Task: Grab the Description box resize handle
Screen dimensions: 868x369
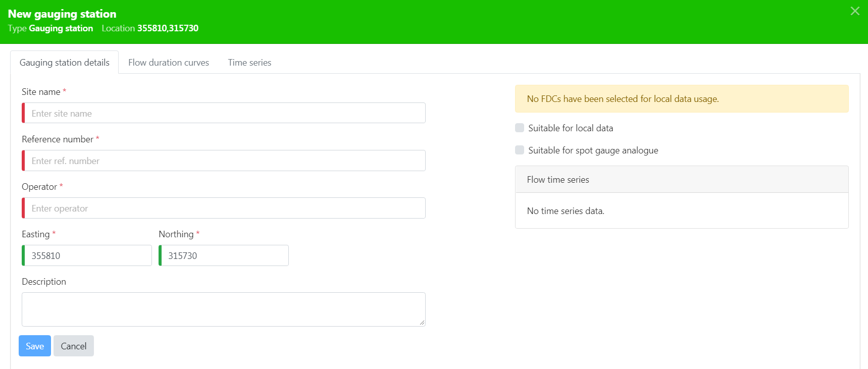Action: [x=422, y=323]
